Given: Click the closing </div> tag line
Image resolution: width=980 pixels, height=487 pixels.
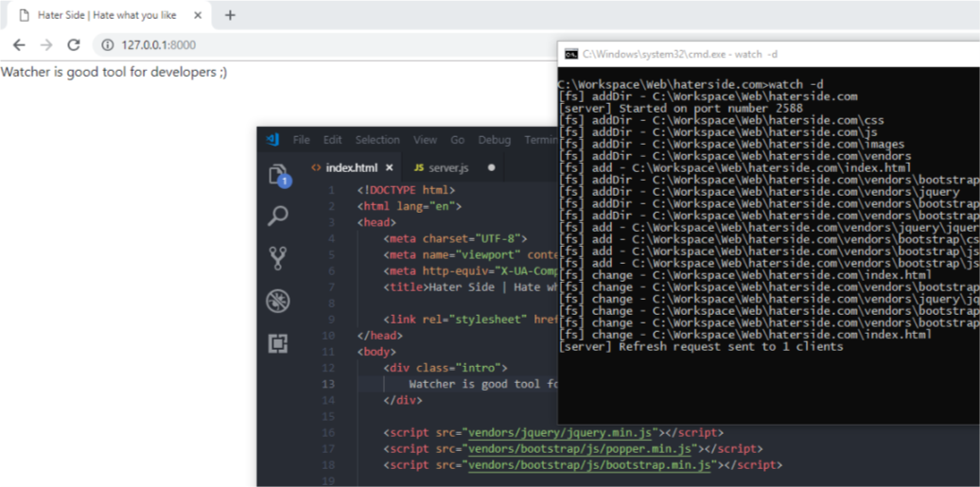Looking at the screenshot, I should tap(403, 400).
